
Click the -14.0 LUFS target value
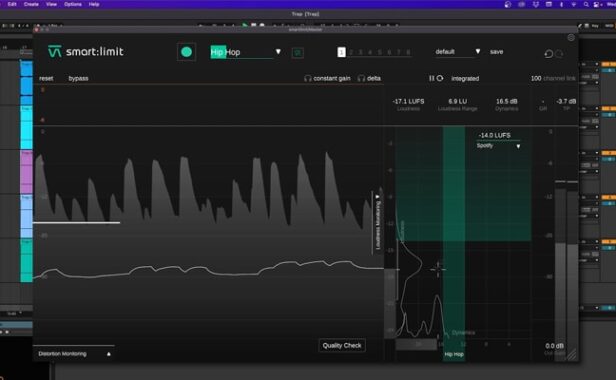[x=494, y=135]
